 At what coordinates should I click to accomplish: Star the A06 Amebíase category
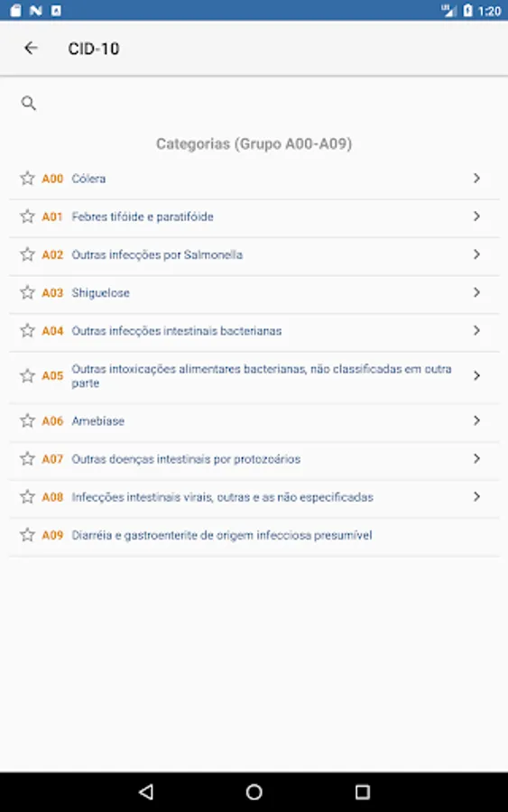point(27,420)
